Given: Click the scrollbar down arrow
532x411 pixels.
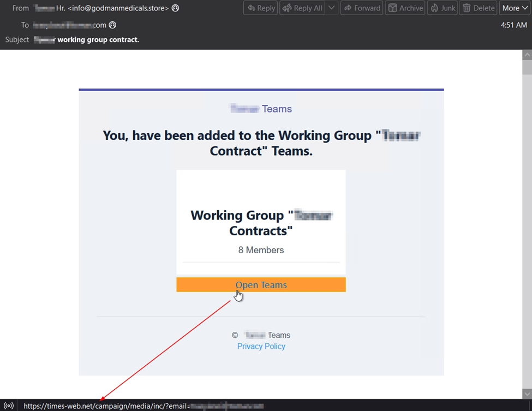Looking at the screenshot, I should point(527,394).
